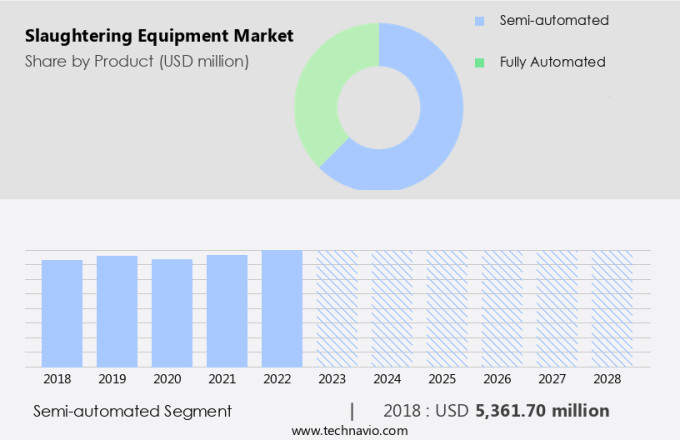Select the solid blue bar for 2018

click(62, 313)
